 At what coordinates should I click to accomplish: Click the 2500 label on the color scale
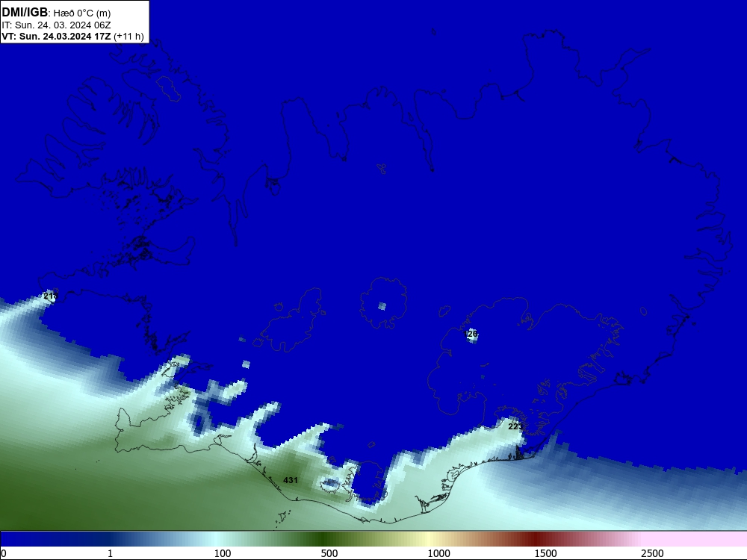tap(652, 553)
